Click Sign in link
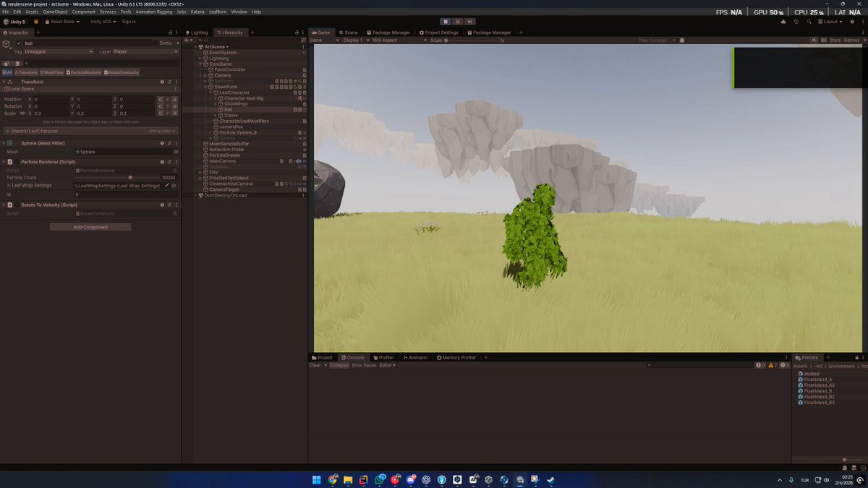 click(129, 22)
